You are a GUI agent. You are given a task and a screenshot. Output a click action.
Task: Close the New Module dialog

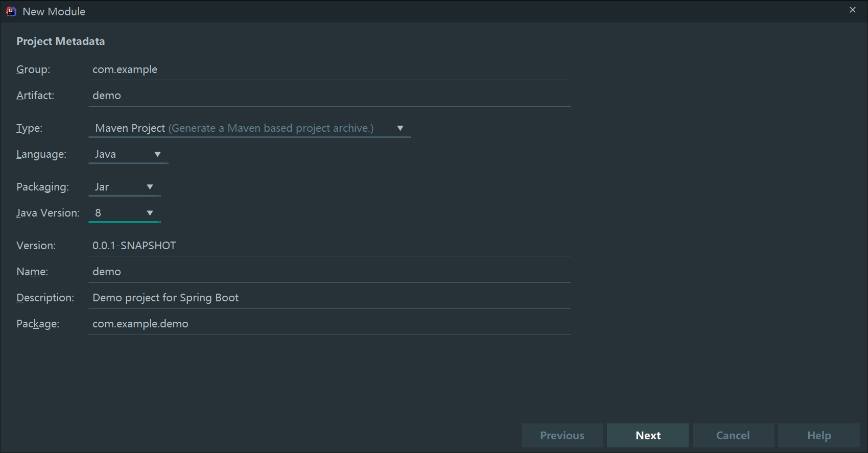tap(852, 10)
